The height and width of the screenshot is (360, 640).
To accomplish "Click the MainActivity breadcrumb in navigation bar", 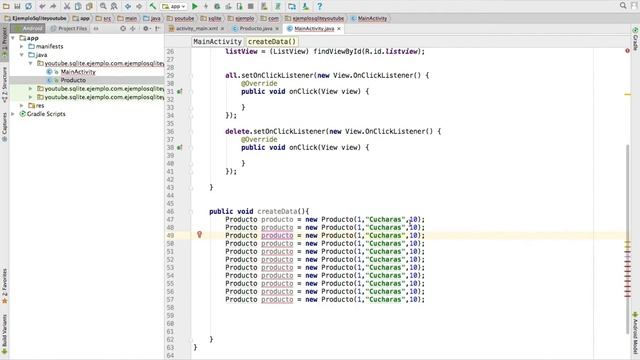I will [x=369, y=18].
